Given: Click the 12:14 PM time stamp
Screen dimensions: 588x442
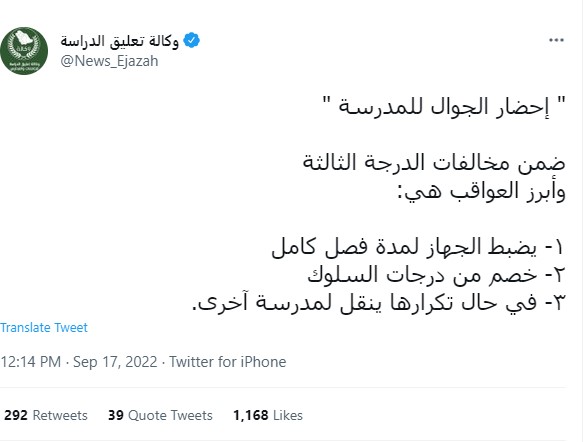Looking at the screenshot, I should [x=30, y=362].
